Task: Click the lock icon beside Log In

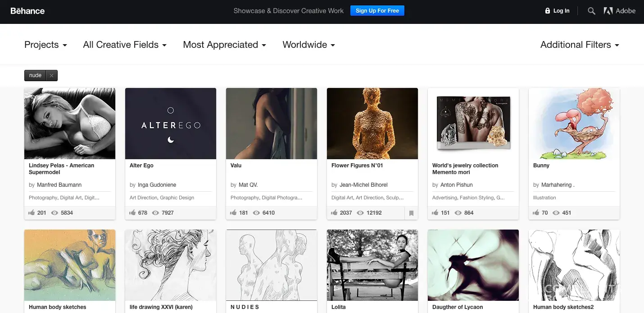Action: 548,11
